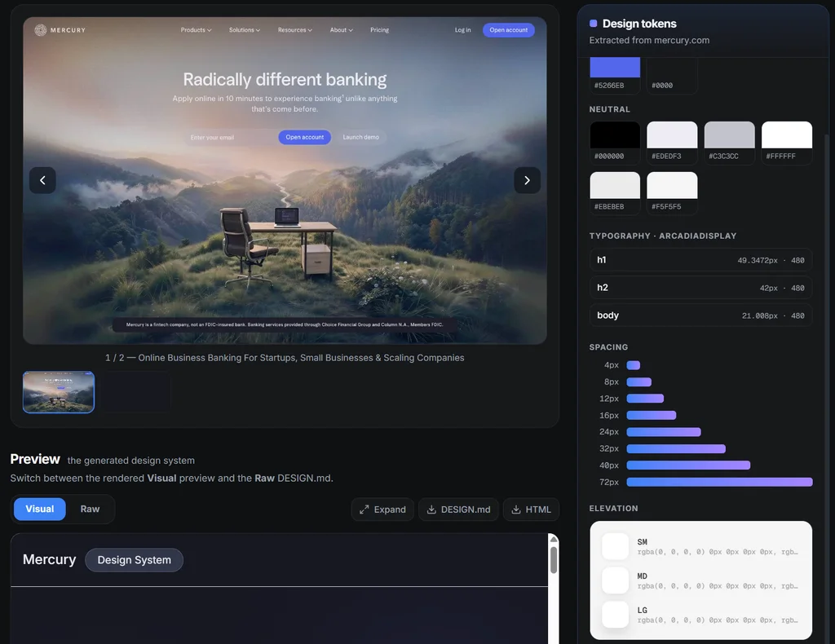Viewport: 835px width, 644px height.
Task: Select the #000000 black swatch
Action: click(x=615, y=135)
